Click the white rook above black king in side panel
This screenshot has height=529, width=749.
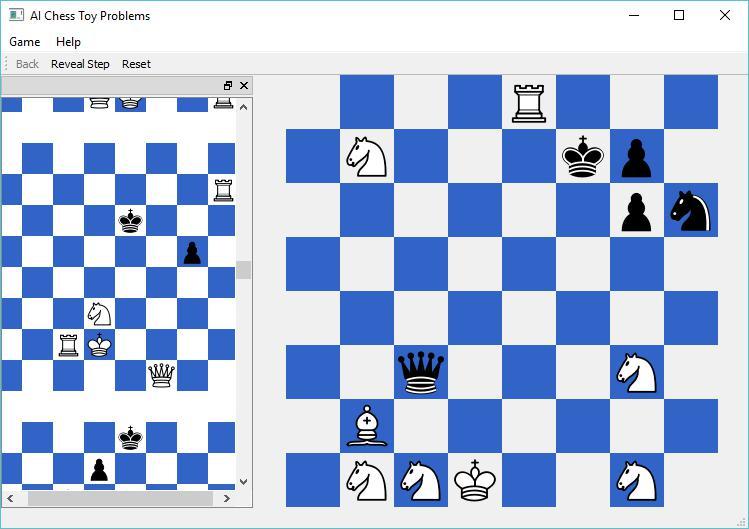point(223,190)
